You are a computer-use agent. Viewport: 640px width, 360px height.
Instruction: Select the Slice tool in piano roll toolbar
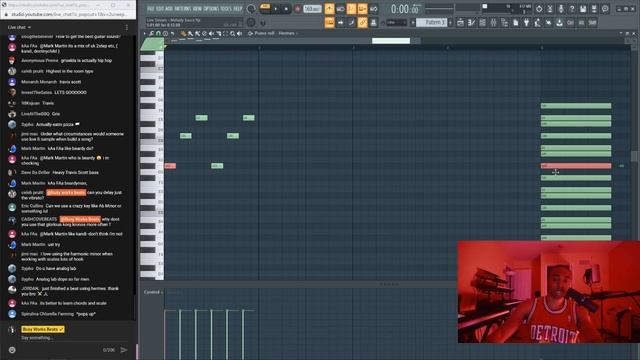tap(219, 33)
